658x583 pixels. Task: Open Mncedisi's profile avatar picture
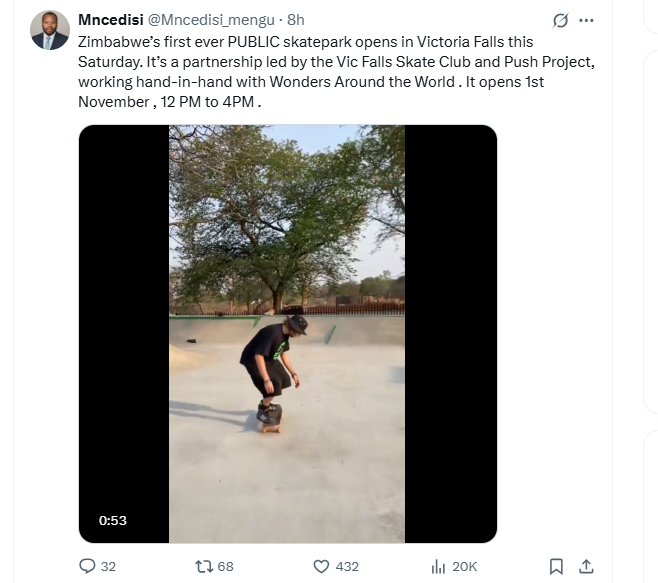[50, 31]
